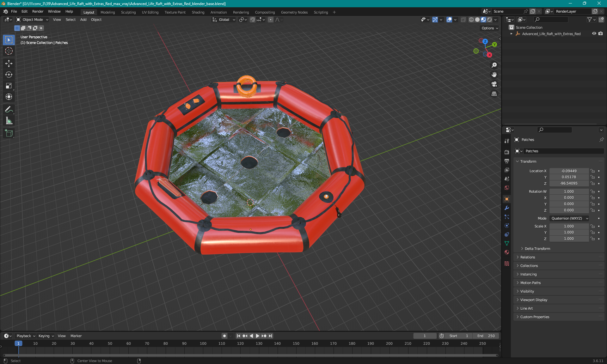The image size is (607, 364).
Task: Expand the Delta Transform section
Action: (x=537, y=249)
